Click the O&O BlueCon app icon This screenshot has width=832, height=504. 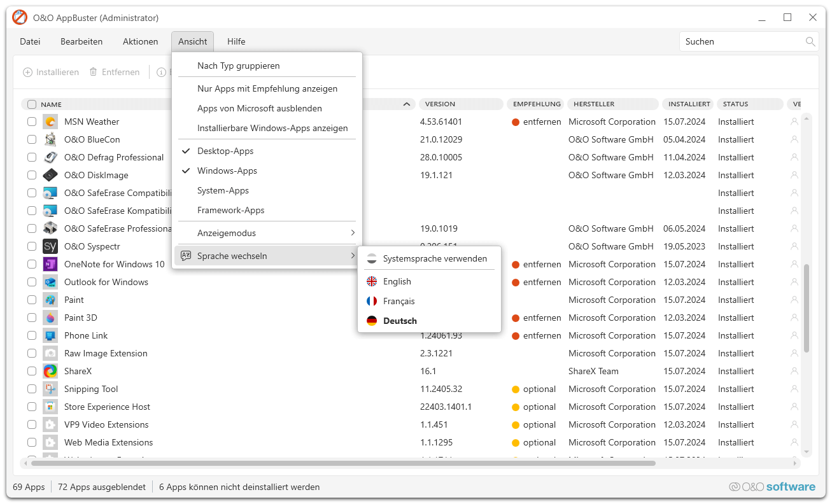click(50, 139)
